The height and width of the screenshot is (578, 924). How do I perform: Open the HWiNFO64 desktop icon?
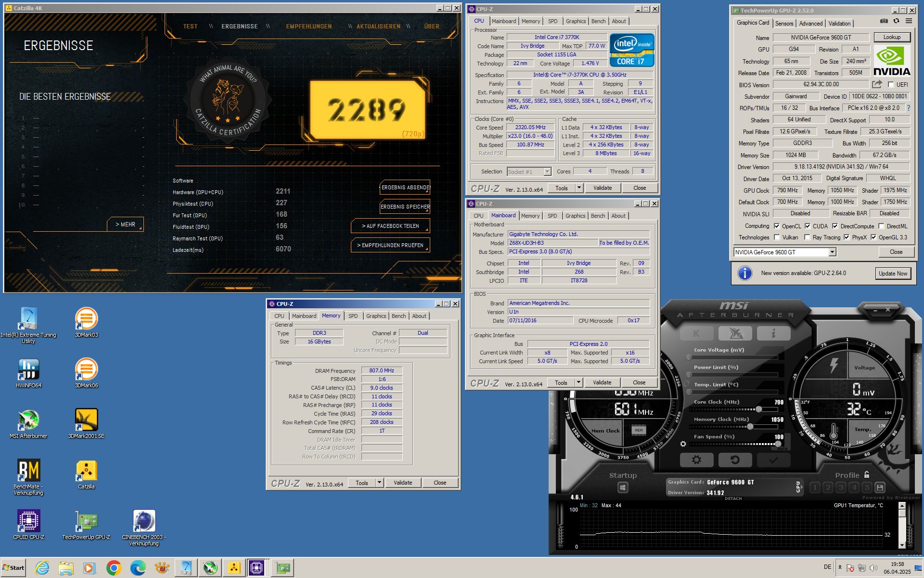coord(28,374)
